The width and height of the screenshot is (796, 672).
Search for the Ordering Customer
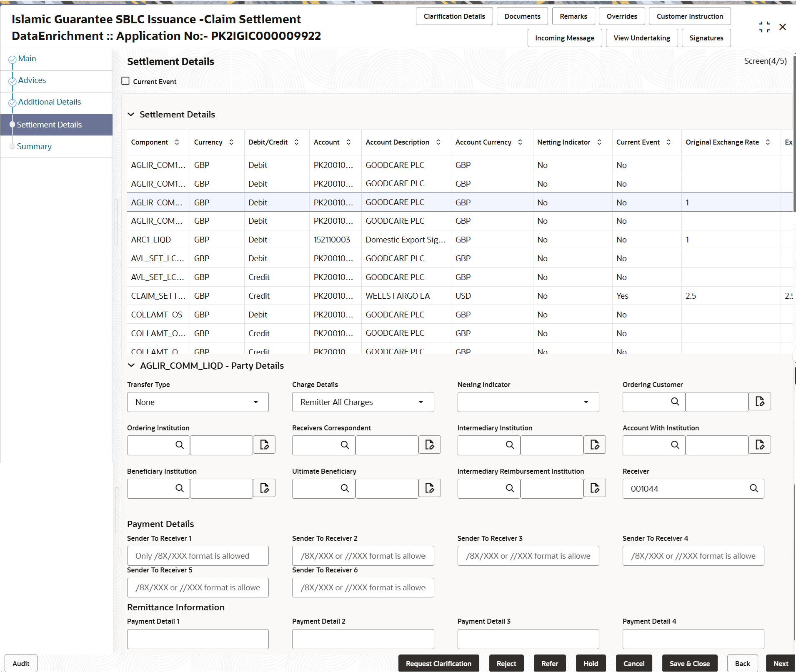pyautogui.click(x=674, y=402)
